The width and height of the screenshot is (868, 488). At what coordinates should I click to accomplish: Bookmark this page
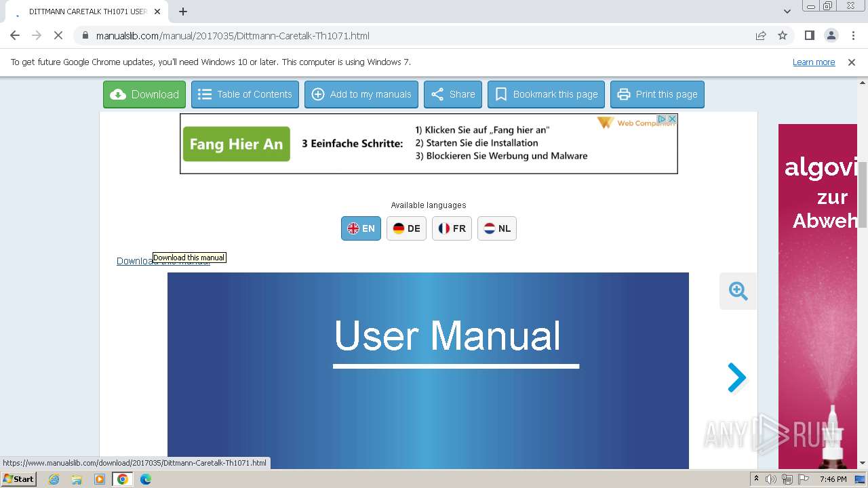point(546,94)
